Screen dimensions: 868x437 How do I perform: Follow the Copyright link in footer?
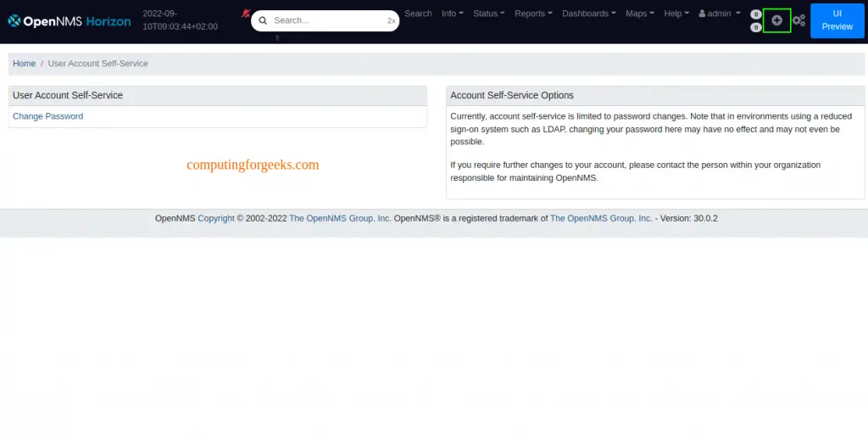pyautogui.click(x=216, y=218)
